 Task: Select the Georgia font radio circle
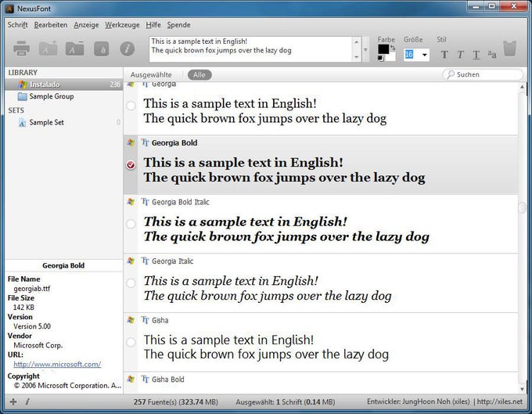coord(131,106)
